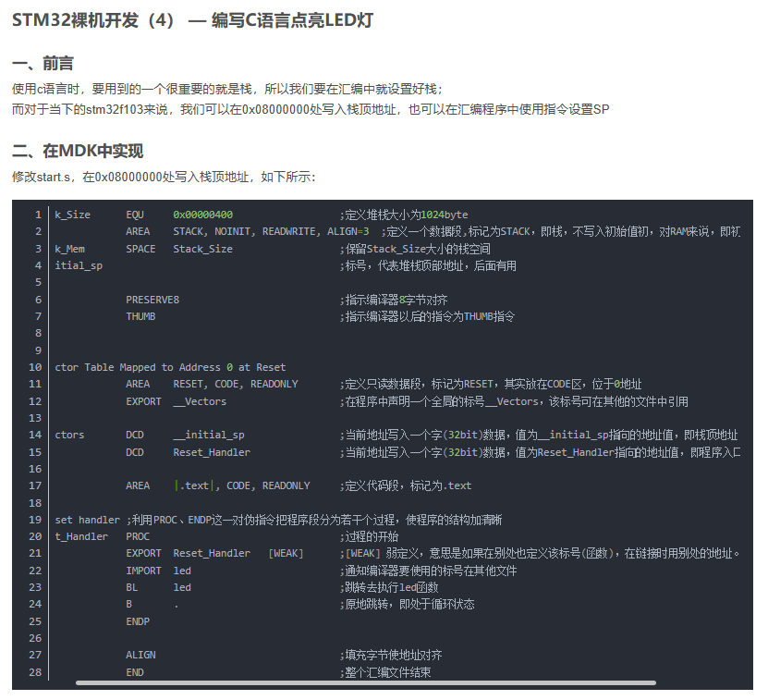
Task: Click the comment ';过程的开始' on line 20
Action: coord(369,536)
